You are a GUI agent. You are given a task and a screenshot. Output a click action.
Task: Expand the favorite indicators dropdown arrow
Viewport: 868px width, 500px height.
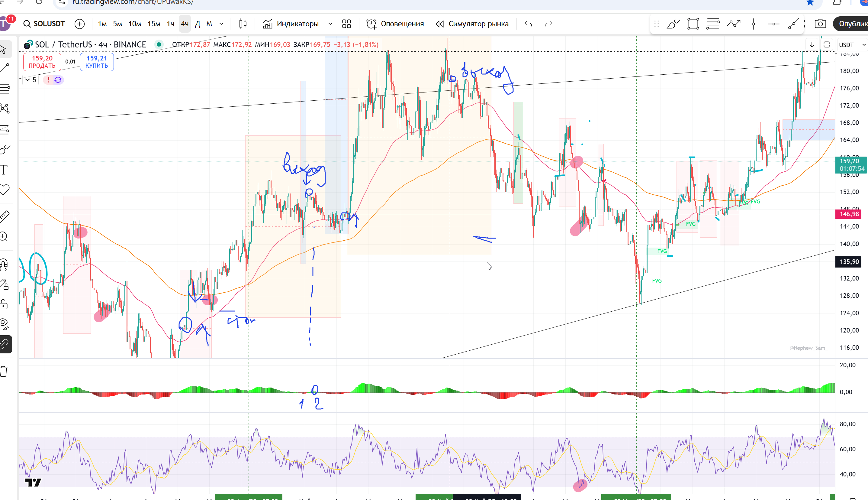click(330, 24)
